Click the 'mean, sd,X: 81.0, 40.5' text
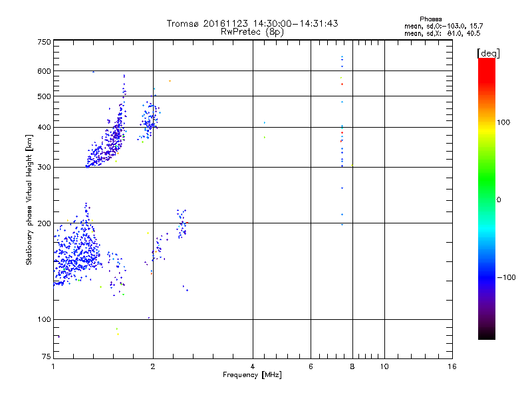The image size is (532, 399). pos(442,33)
